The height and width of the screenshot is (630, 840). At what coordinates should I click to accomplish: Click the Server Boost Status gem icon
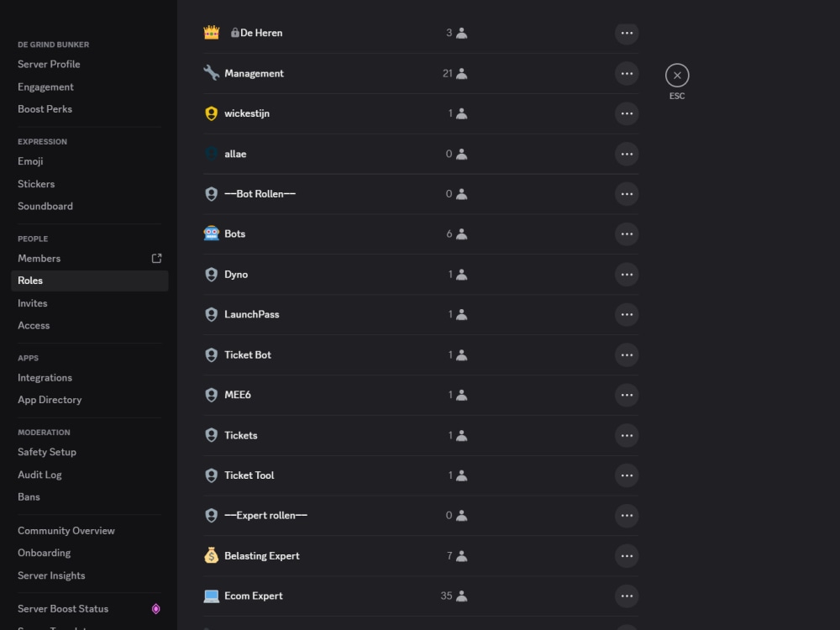[156, 608]
